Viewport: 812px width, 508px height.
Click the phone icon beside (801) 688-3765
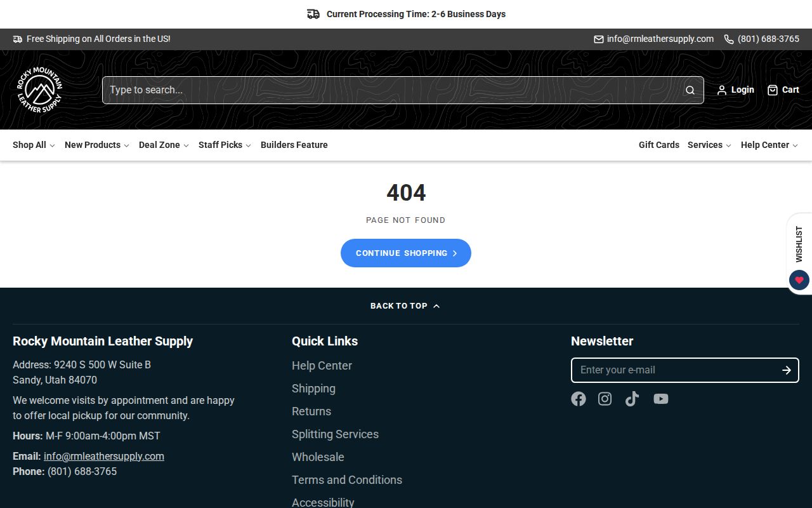(728, 39)
